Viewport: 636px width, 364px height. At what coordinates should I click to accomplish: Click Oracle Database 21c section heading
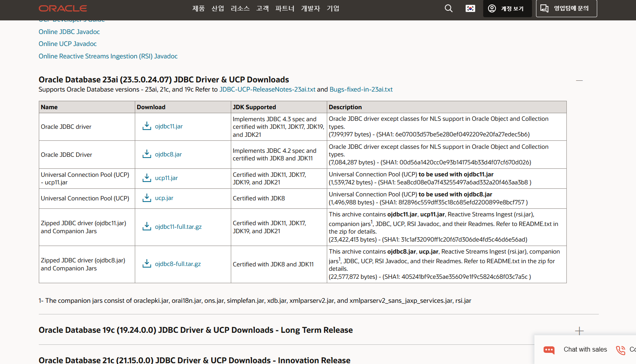click(x=194, y=360)
